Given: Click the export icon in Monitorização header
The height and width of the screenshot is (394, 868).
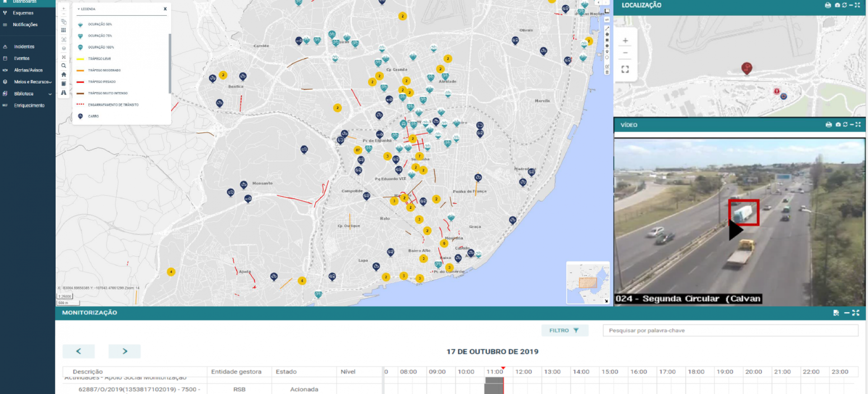Looking at the screenshot, I should 836,313.
